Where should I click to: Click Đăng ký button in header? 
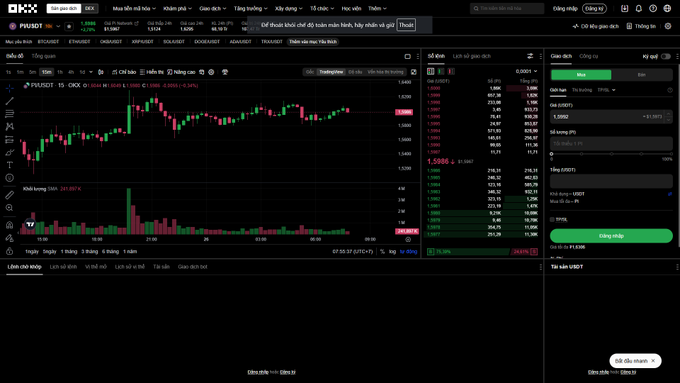pyautogui.click(x=594, y=8)
